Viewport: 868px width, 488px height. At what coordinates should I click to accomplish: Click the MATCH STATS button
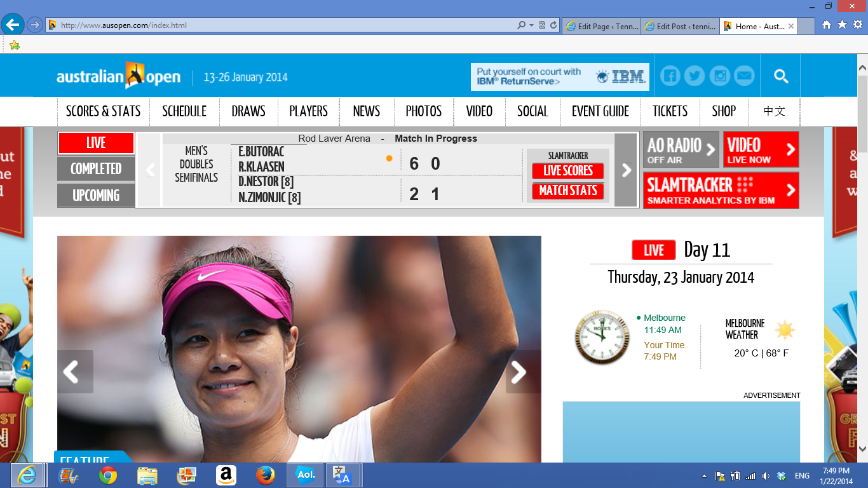tap(568, 191)
